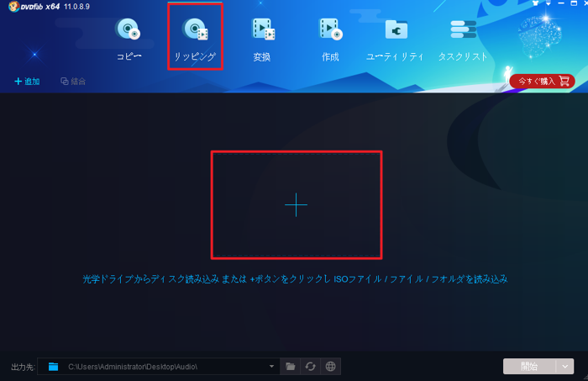
Task: Click the 今すぐ購入 (Buy now) button
Action: 542,81
